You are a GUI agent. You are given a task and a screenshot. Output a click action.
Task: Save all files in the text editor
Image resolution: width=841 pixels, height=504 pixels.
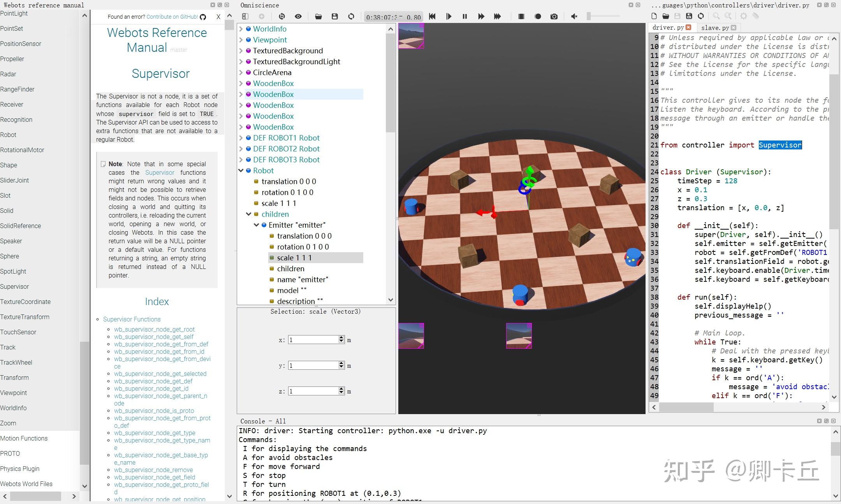(689, 16)
